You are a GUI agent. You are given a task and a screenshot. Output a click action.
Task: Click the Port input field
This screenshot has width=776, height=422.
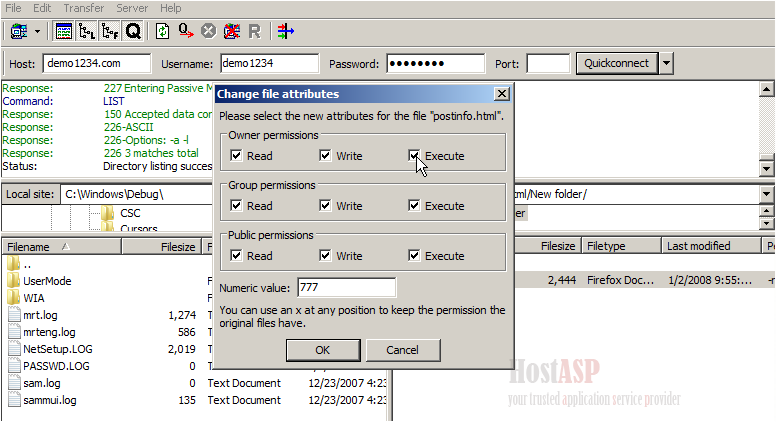pyautogui.click(x=548, y=63)
